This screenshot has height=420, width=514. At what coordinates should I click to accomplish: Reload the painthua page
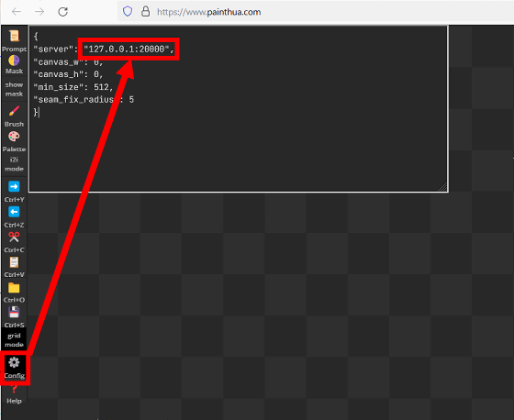click(x=63, y=12)
